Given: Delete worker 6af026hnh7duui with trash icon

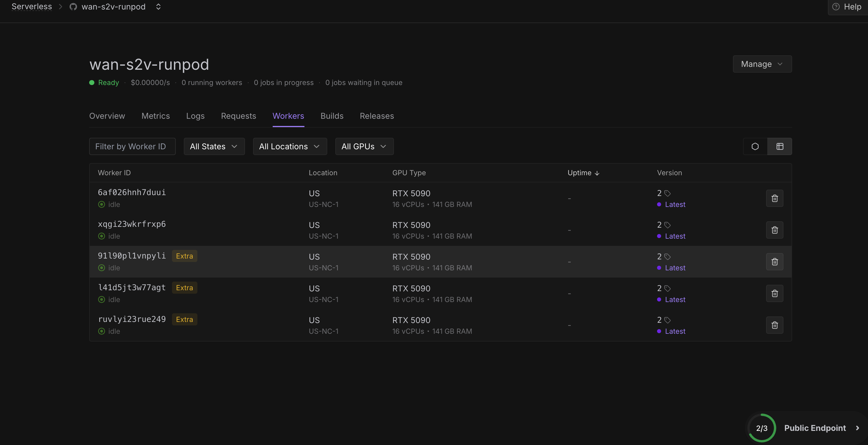Looking at the screenshot, I should click(774, 198).
